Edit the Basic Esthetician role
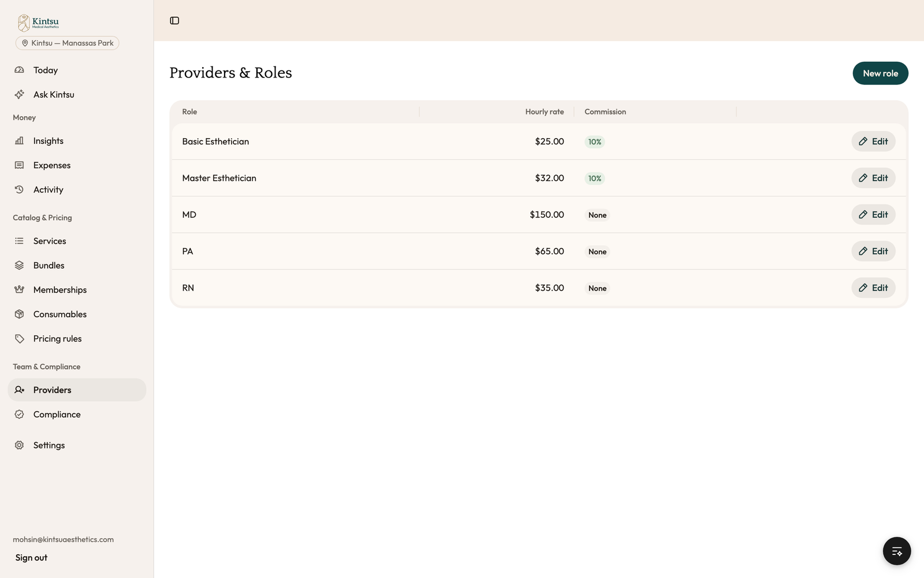Screen dimensions: 924x578 [x=873, y=142]
